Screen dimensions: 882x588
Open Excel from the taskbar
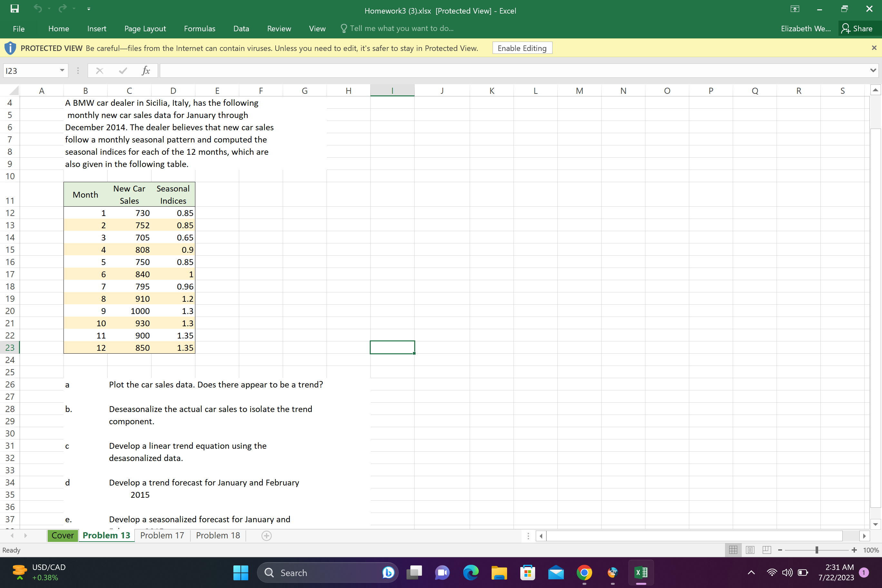641,573
